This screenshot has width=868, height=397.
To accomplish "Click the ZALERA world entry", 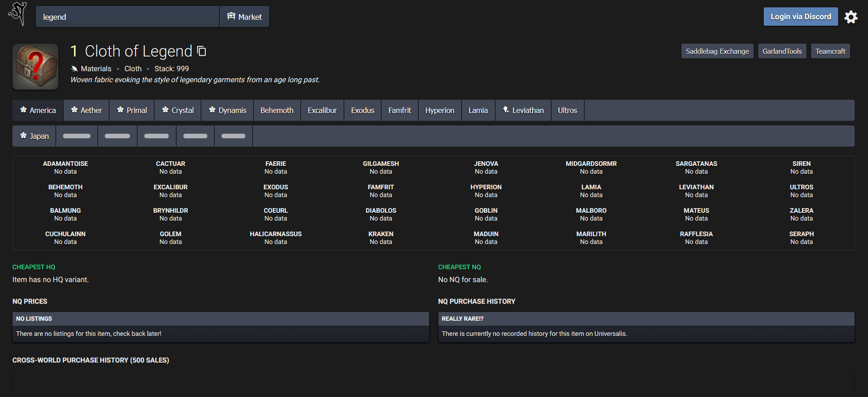I will [801, 214].
